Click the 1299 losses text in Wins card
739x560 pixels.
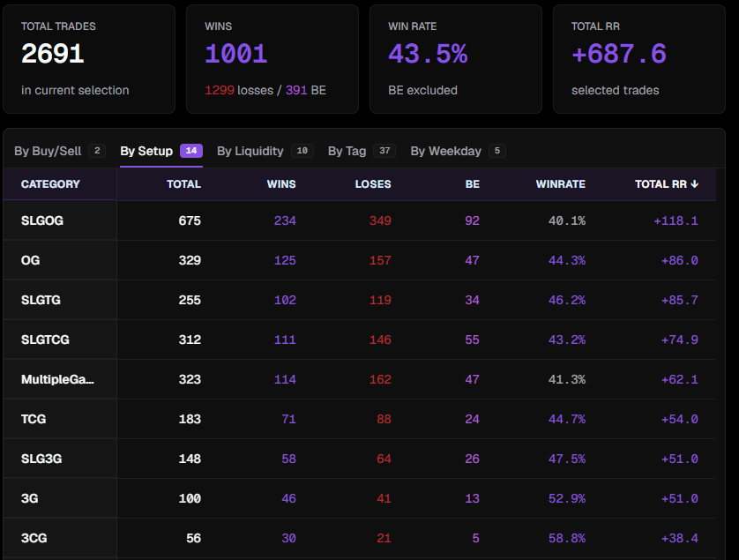(239, 90)
